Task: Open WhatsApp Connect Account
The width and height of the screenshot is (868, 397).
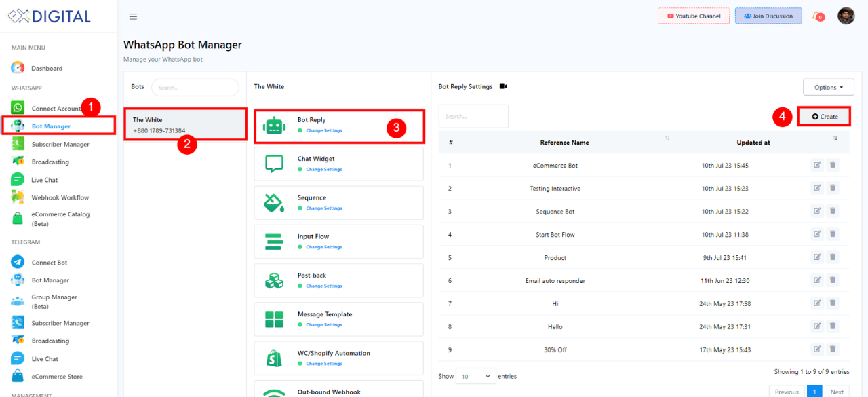Action: click(x=56, y=109)
